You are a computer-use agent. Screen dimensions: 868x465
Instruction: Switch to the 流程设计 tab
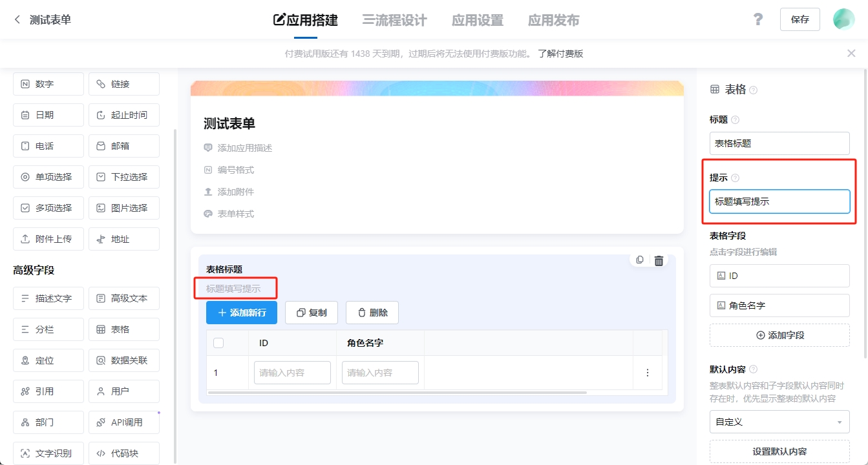coord(394,20)
